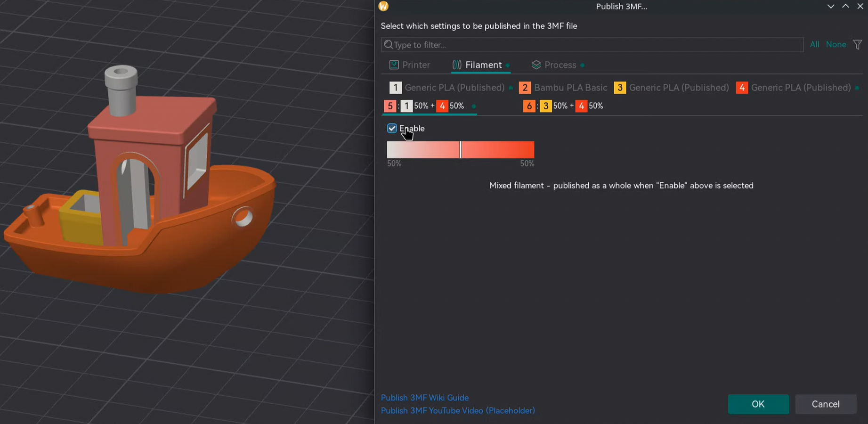Viewport: 868px width, 424px height.
Task: Click the Cancel button
Action: point(826,404)
